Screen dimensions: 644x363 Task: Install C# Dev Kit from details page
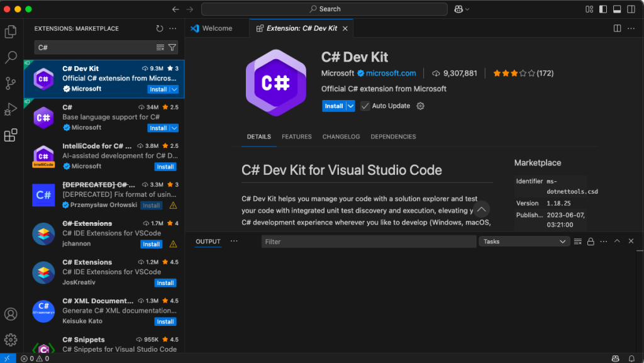click(334, 106)
